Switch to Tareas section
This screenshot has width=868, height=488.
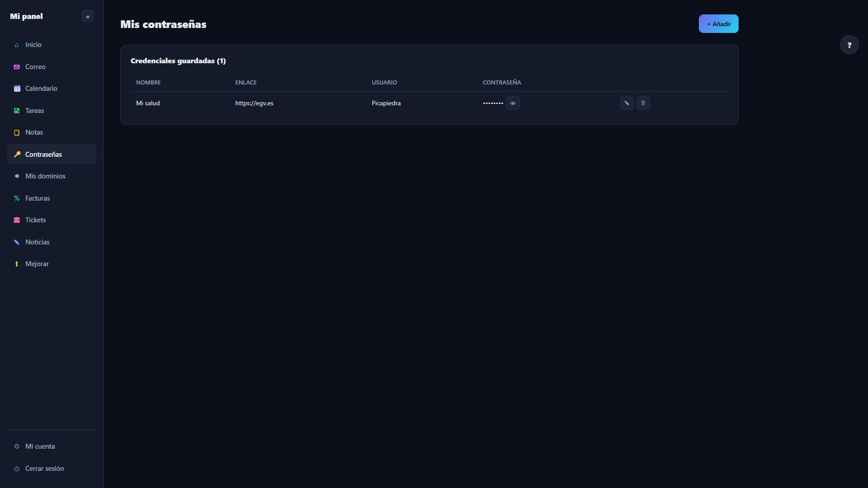pyautogui.click(x=52, y=111)
